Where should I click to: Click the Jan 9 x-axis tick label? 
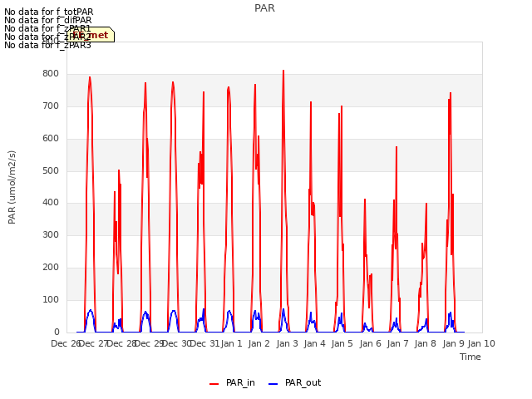(453, 343)
